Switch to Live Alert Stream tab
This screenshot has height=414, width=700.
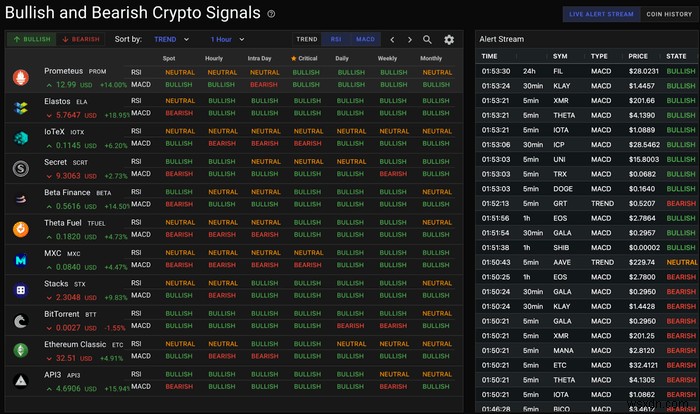click(601, 14)
